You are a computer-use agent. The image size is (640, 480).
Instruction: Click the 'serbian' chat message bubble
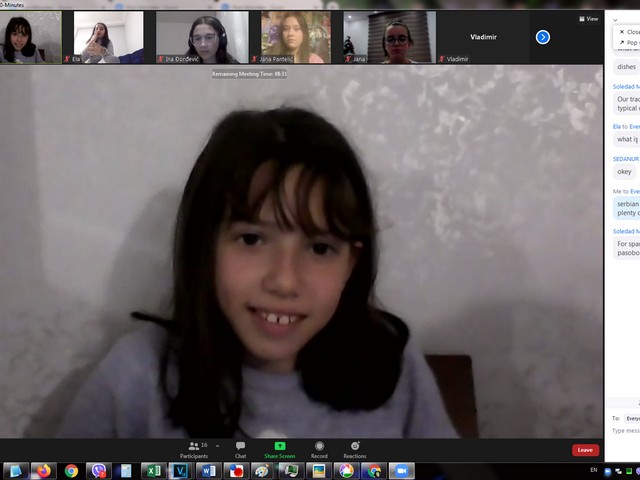coord(627,208)
